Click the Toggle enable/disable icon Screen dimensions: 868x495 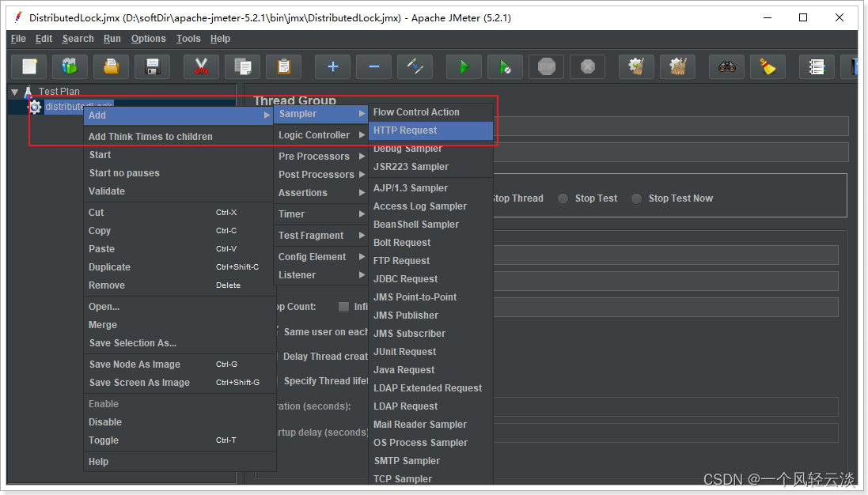(x=415, y=67)
